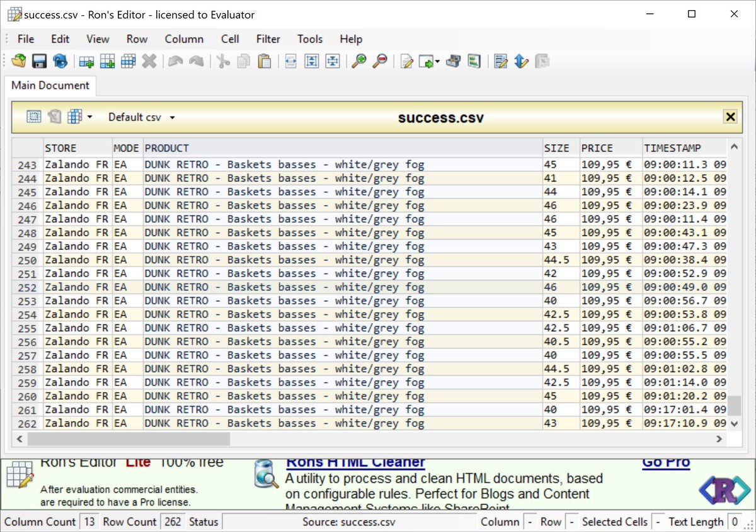756x532 pixels.
Task: Click the greyed-out last toolbar icon
Action: point(542,61)
